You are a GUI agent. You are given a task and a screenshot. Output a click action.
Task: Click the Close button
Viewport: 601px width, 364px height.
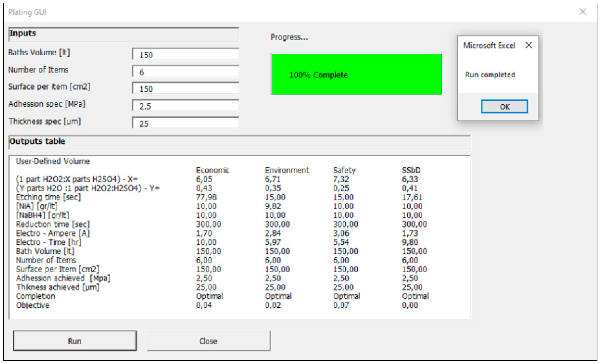(x=209, y=341)
